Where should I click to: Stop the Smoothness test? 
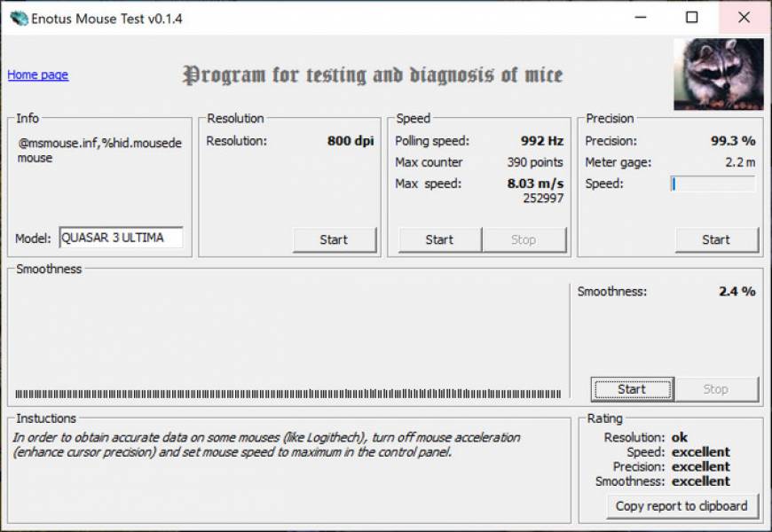click(716, 388)
